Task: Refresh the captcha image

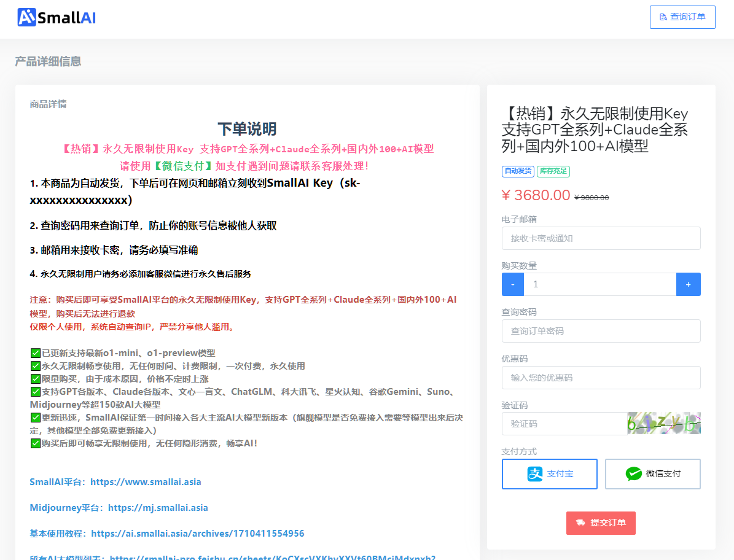Action: (x=664, y=424)
